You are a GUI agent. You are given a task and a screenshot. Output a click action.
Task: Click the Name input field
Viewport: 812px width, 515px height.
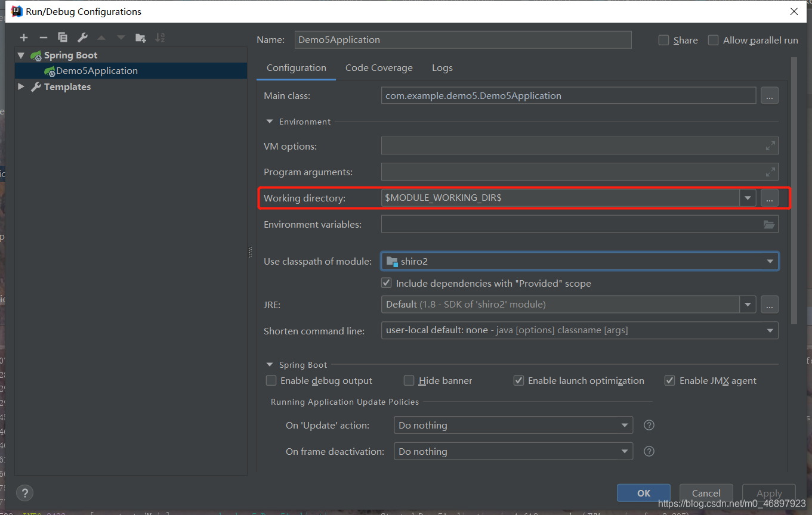[x=463, y=40]
